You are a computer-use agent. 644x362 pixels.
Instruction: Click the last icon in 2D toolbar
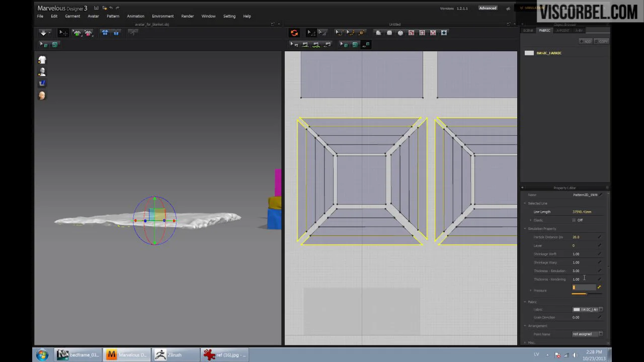(444, 33)
